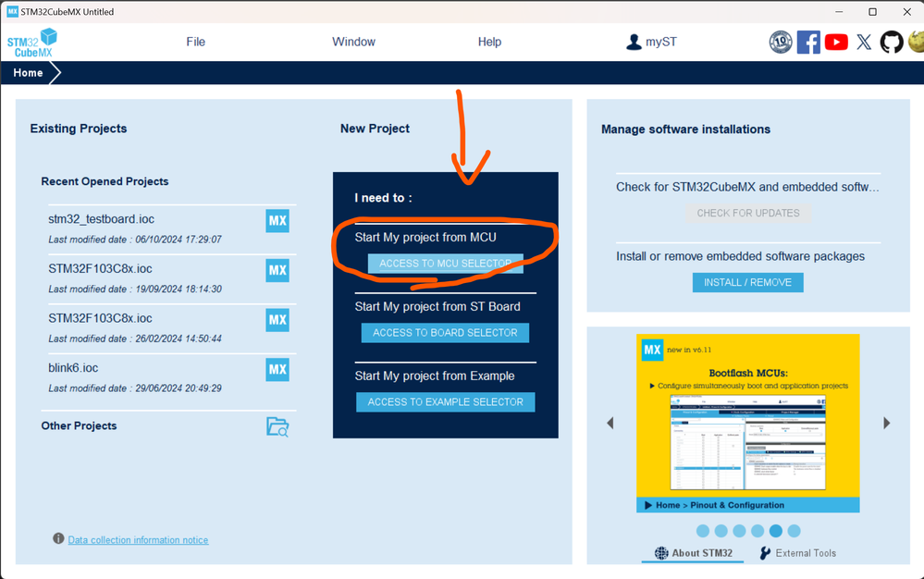
Task: Click the INSTALL / REMOVE button
Action: (x=748, y=282)
